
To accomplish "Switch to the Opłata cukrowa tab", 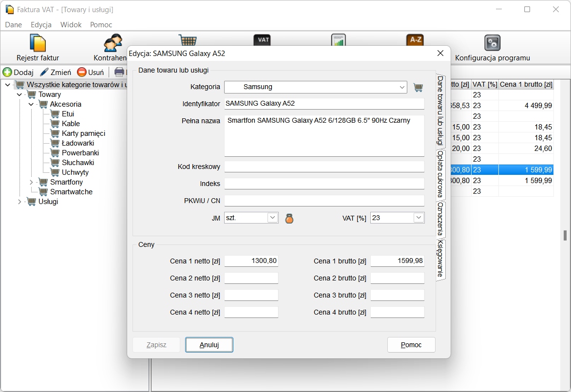I will 440,174.
